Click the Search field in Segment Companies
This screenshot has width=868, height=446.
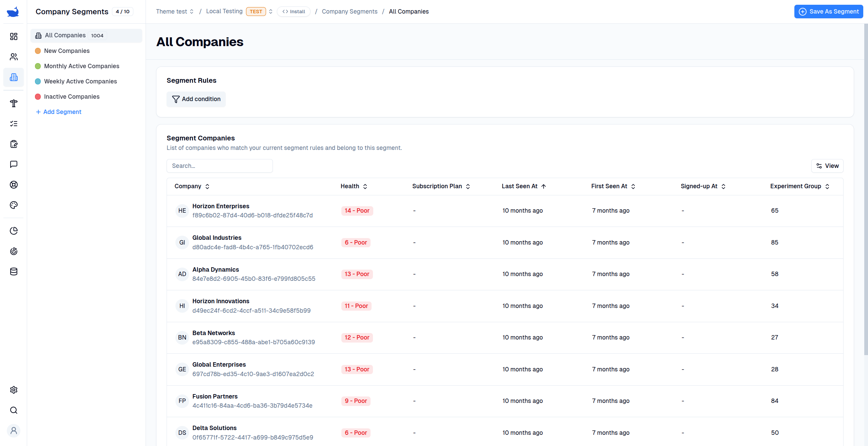click(220, 166)
